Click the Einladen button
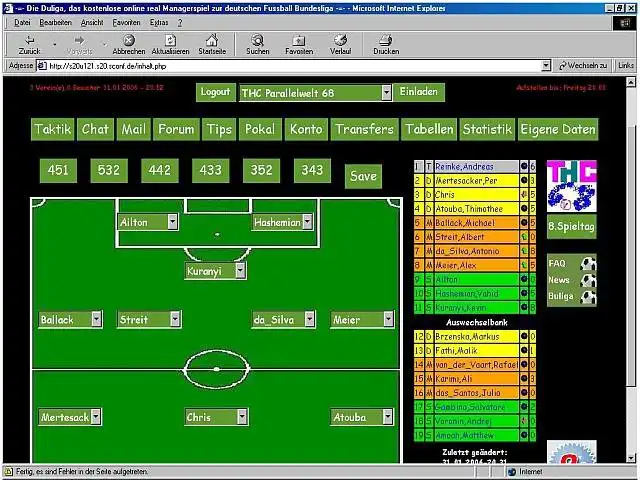Viewport: 640px width, 480px height. coord(419,92)
